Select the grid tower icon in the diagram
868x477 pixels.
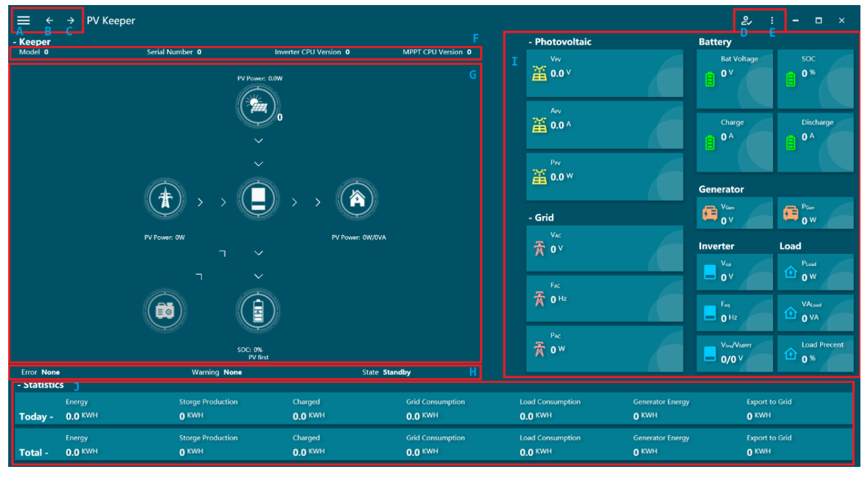(165, 199)
